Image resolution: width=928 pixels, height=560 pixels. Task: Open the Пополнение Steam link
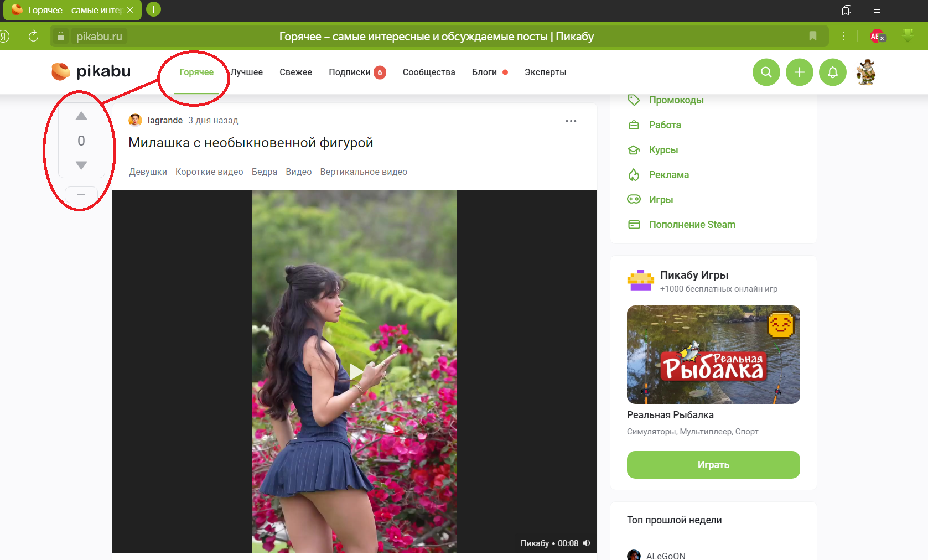click(692, 225)
